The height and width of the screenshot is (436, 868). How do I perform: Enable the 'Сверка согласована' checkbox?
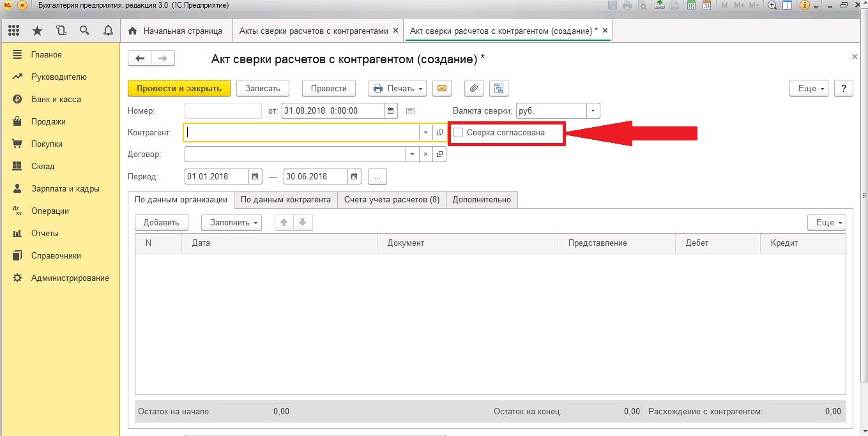click(x=458, y=133)
